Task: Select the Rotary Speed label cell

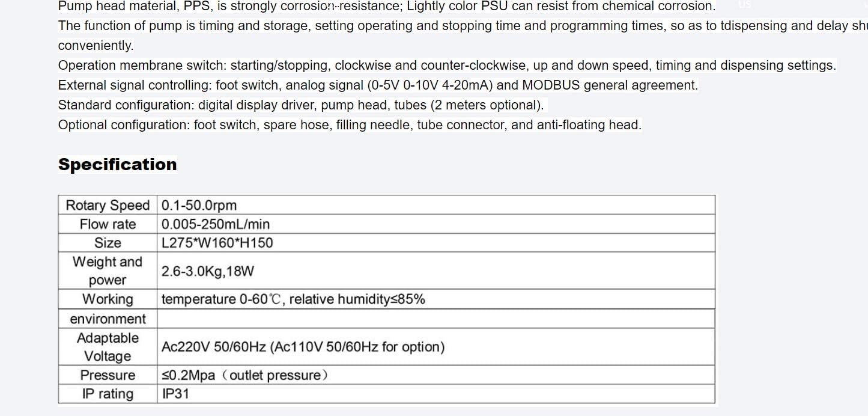Action: 108,205
